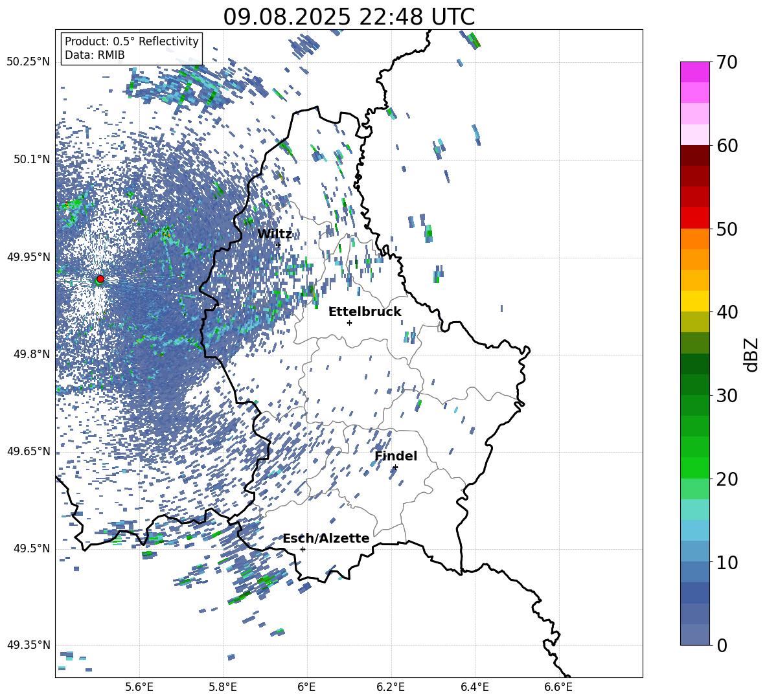The height and width of the screenshot is (700, 767).
Task: Click the colorbar 10 tick label
Action: (727, 562)
